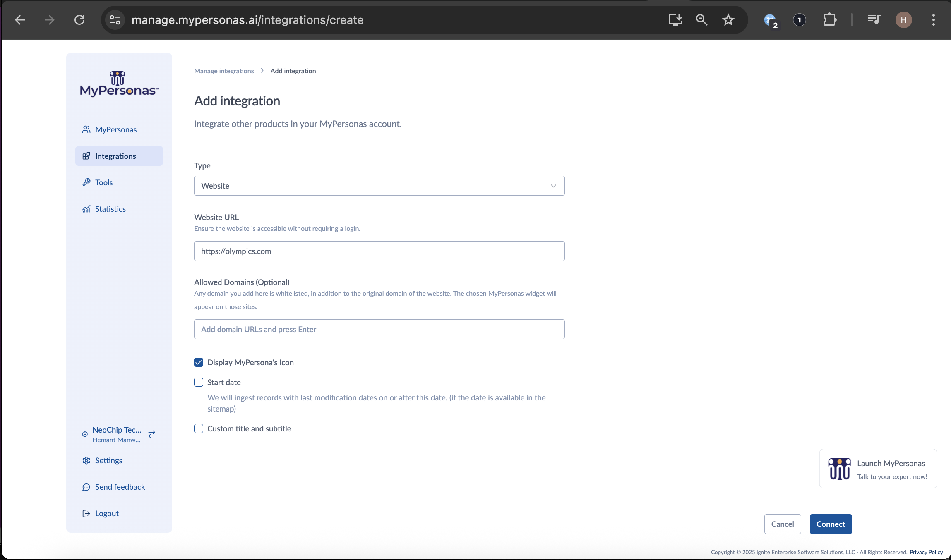Image resolution: width=951 pixels, height=560 pixels.
Task: Click the Tools wrench icon
Action: click(86, 182)
